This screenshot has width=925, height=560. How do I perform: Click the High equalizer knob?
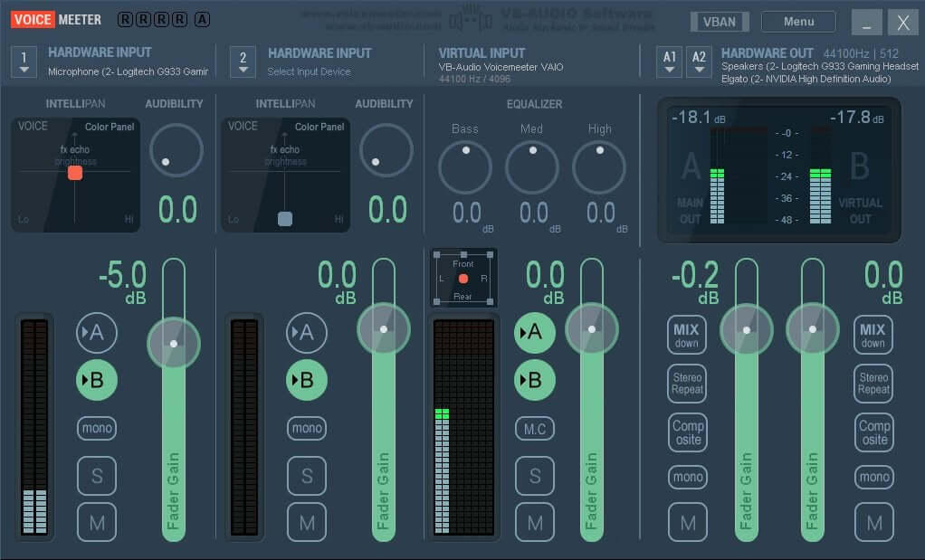coord(599,167)
